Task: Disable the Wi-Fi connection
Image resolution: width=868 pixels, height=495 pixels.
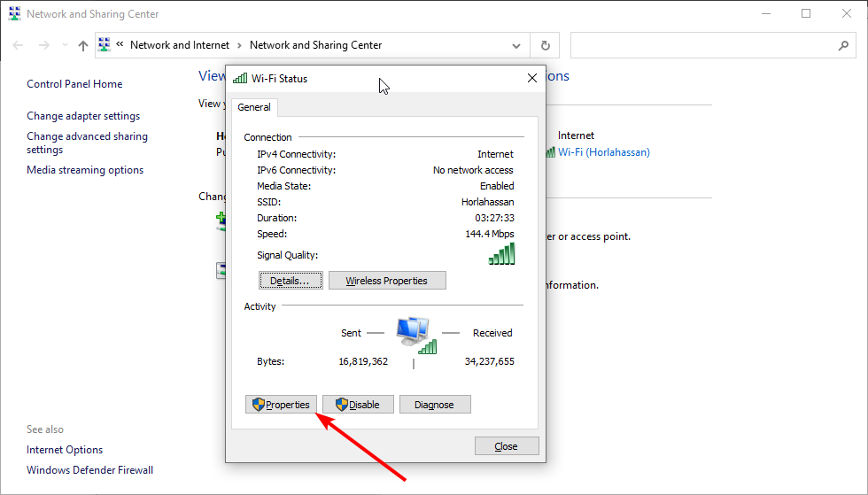Action: point(358,405)
